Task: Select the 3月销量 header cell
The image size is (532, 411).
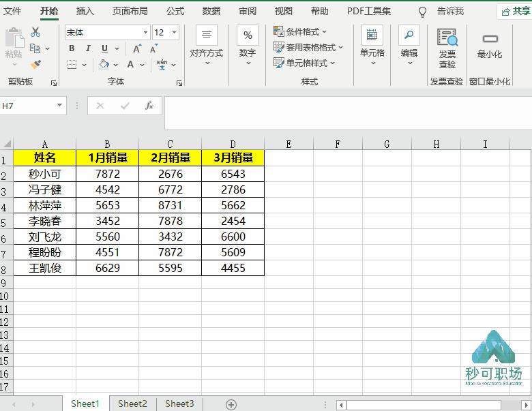Action: click(x=233, y=157)
